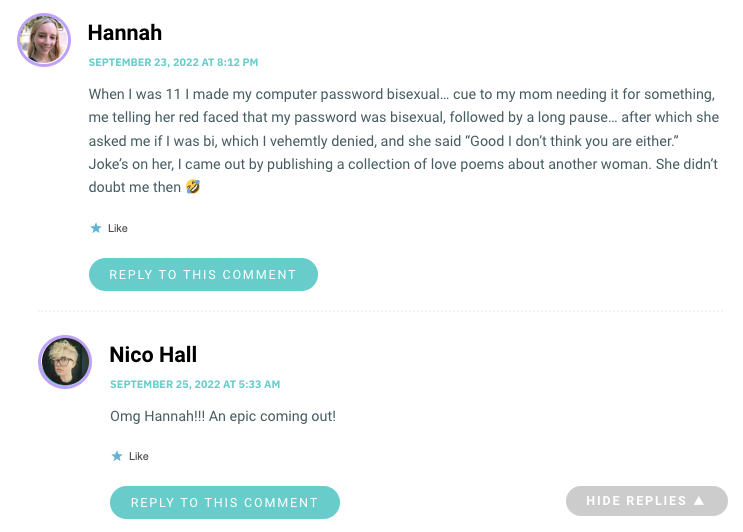This screenshot has height=532, width=743.
Task: Toggle Like on Nico Hall's reply
Action: coord(138,456)
